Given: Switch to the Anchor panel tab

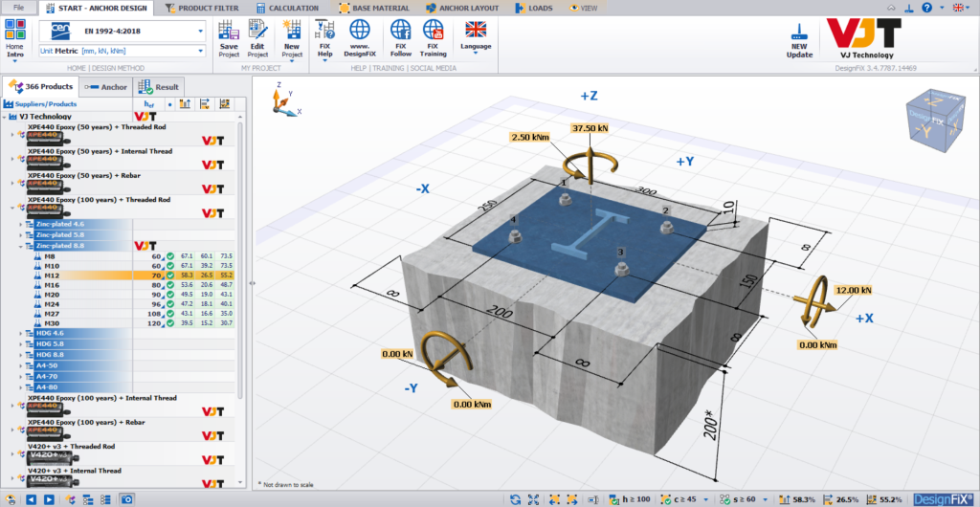Looking at the screenshot, I should click(x=105, y=87).
